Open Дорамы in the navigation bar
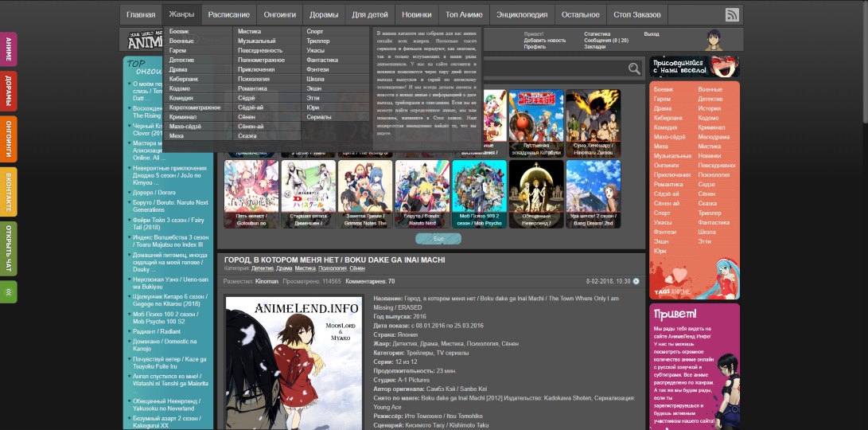The width and height of the screenshot is (868, 430). coord(324,15)
